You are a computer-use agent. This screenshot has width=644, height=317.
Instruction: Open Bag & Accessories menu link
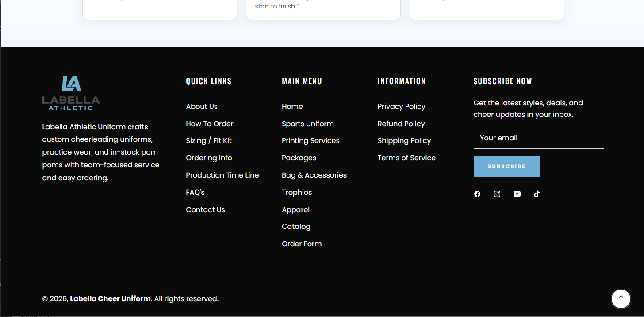(314, 175)
